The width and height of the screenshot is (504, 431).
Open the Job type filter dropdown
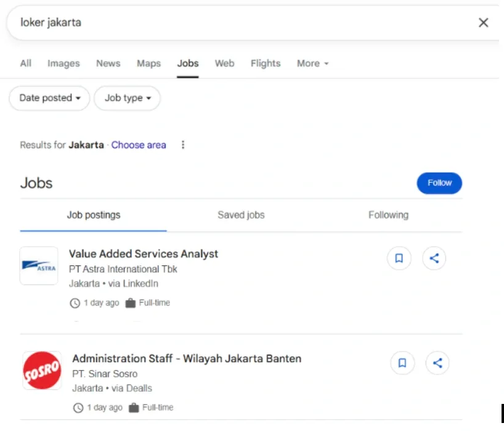point(128,98)
